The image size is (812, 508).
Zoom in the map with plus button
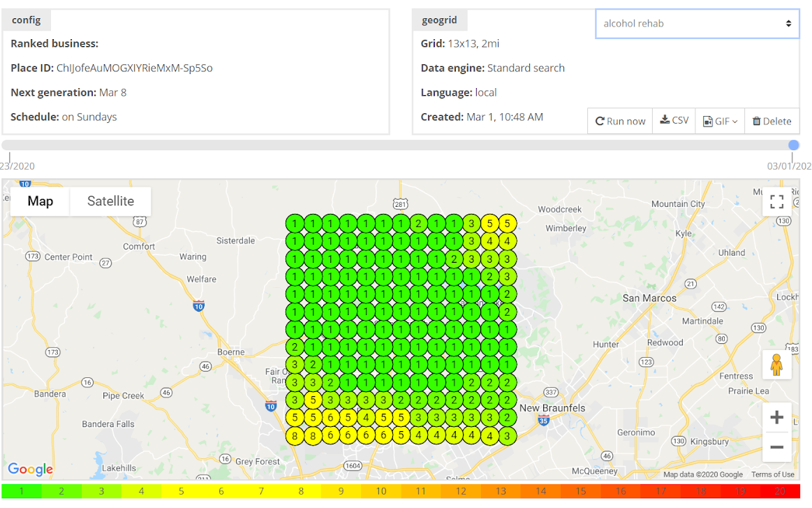(776, 418)
